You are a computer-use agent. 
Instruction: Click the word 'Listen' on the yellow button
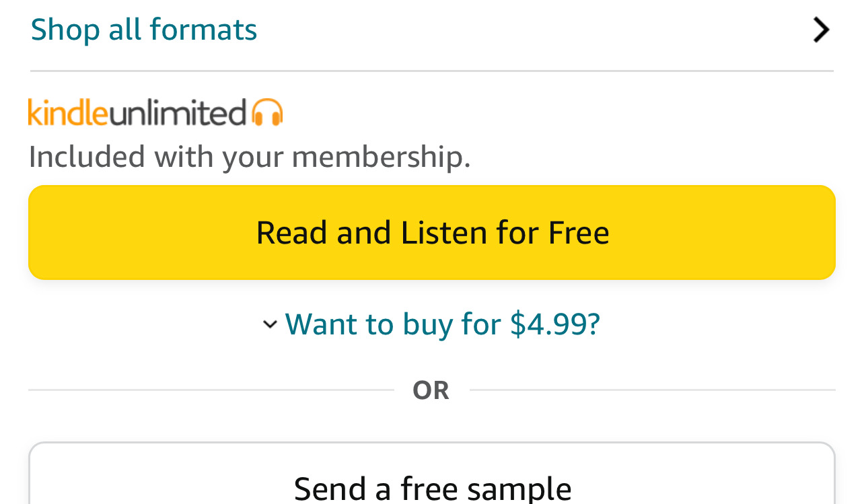coord(444,233)
